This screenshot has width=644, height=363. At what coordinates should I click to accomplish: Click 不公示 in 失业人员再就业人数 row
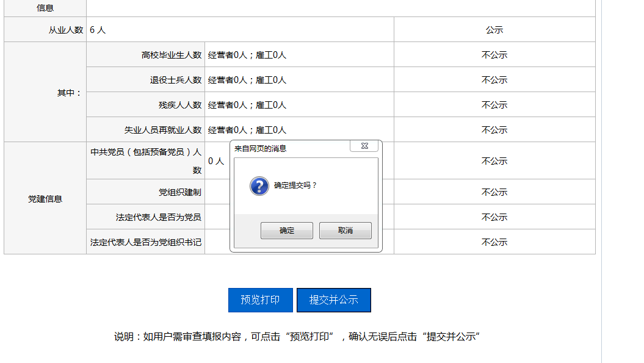494,130
